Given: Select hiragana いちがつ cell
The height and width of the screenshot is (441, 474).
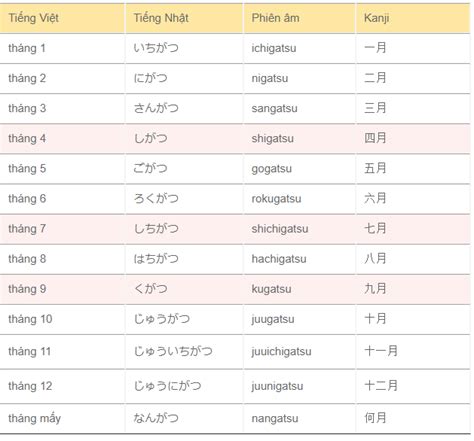Looking at the screenshot, I should (x=184, y=48).
